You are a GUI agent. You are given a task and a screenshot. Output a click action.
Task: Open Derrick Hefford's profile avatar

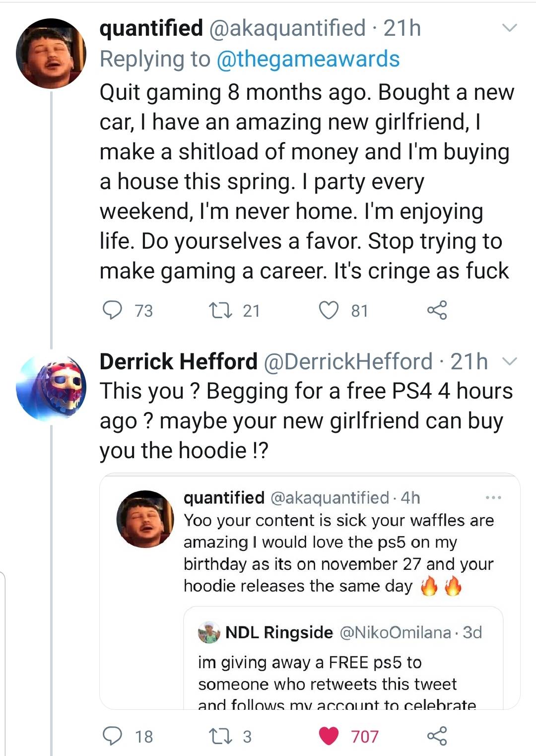(51, 388)
